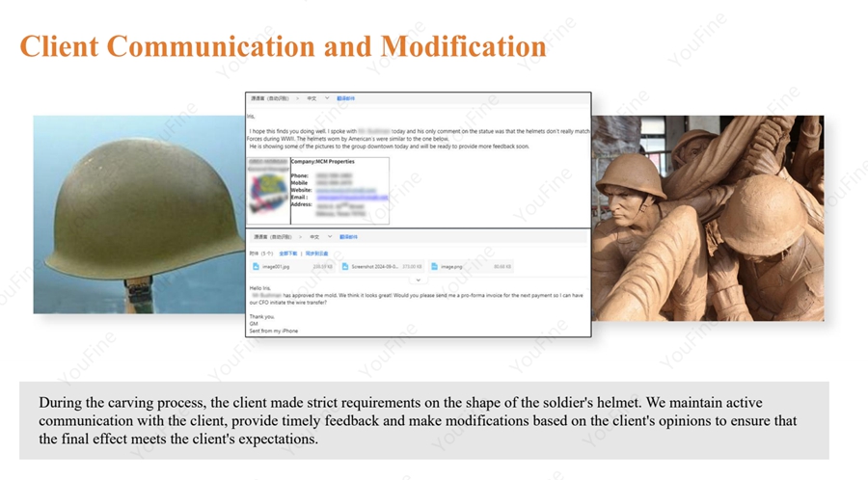Viewport: 868px width, 480px height.
Task: Click the translate email link in the bottom email
Action: (347, 236)
